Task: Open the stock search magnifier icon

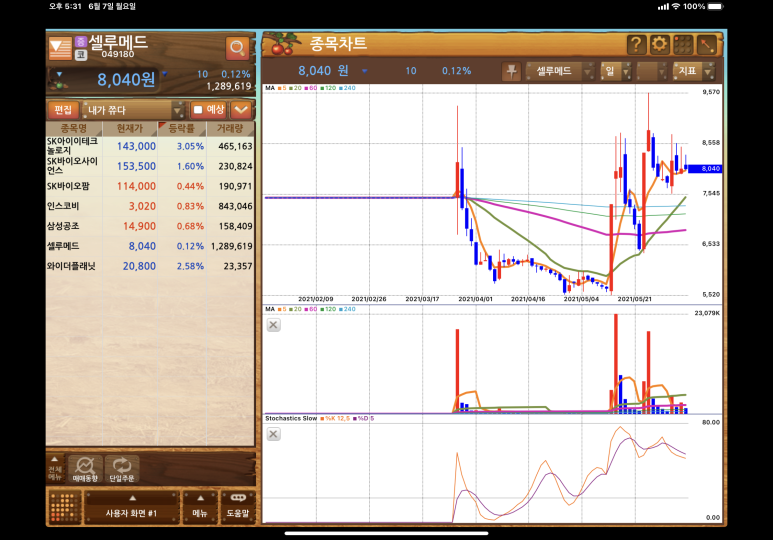Action: pyautogui.click(x=237, y=48)
